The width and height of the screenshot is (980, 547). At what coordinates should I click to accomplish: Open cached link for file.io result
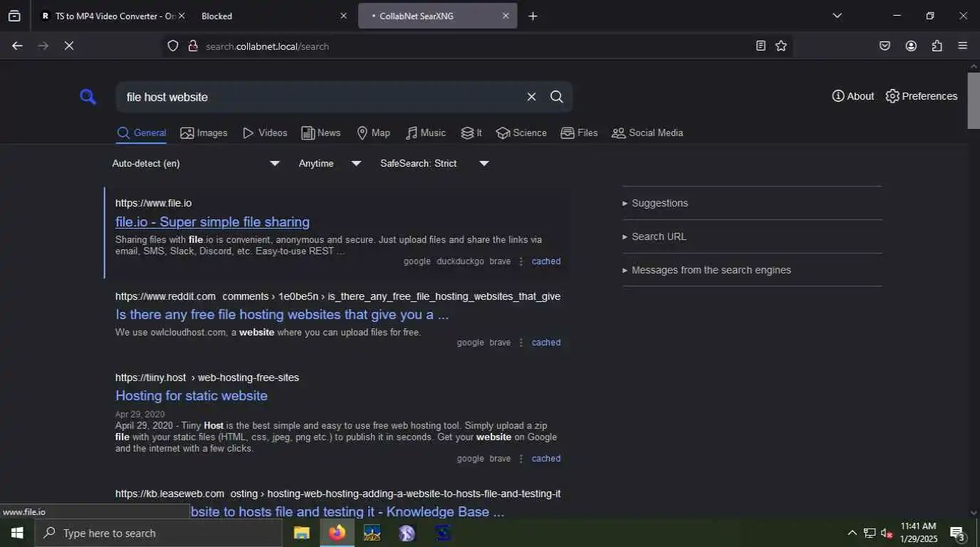[546, 261]
